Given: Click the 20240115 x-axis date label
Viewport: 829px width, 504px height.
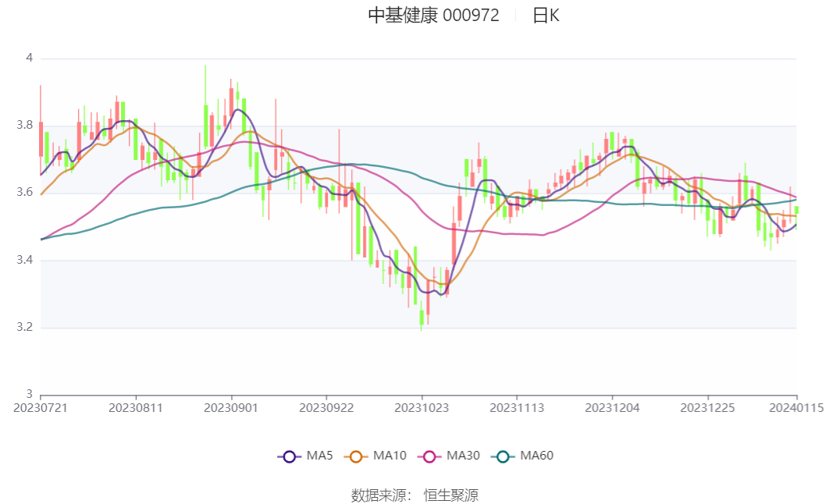Looking at the screenshot, I should pos(796,408).
